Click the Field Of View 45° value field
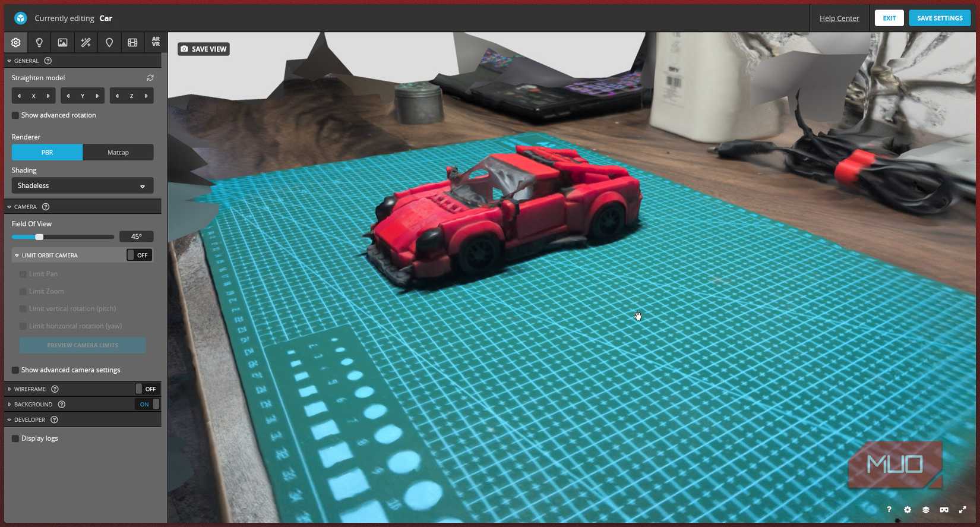The width and height of the screenshot is (980, 527). point(137,236)
